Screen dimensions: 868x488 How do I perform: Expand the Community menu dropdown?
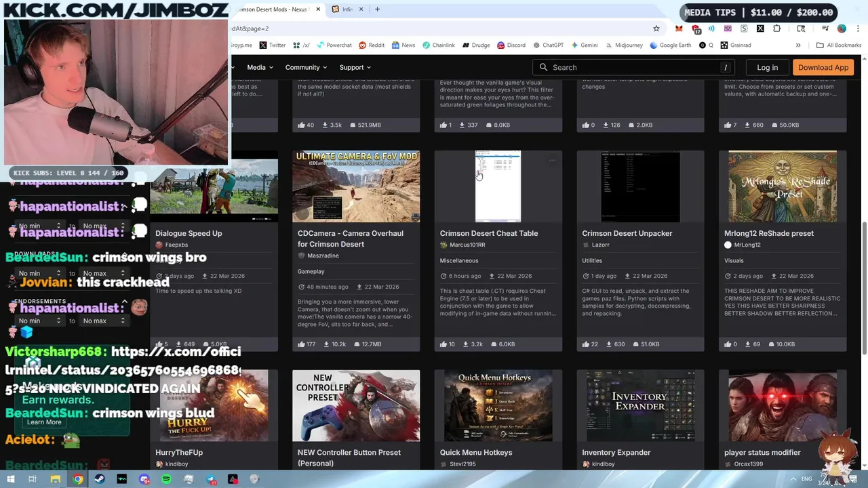306,67
